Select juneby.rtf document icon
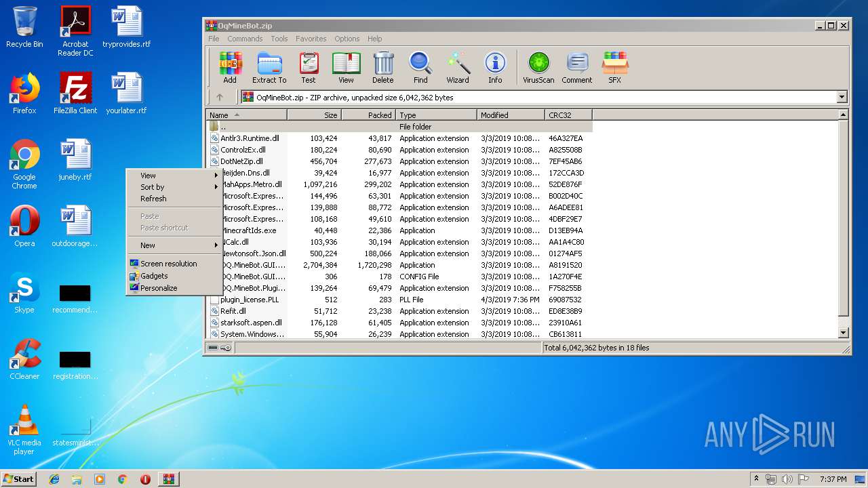The image size is (868, 488). click(75, 160)
